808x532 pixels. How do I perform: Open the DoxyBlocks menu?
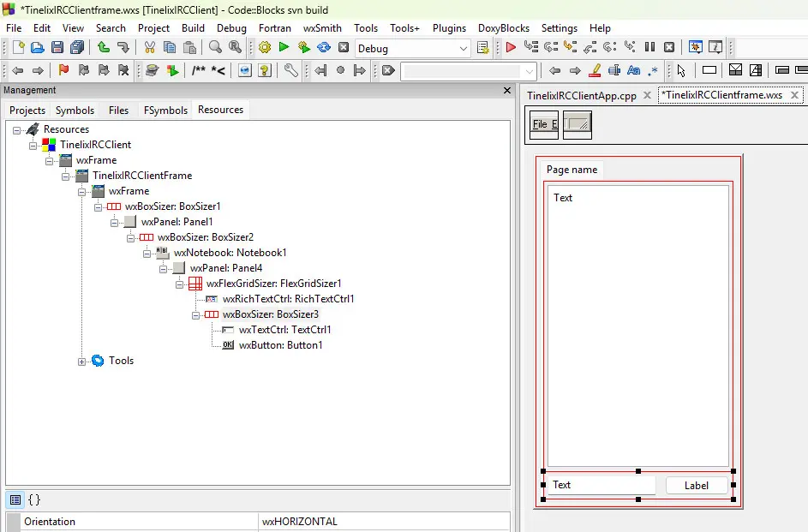[504, 27]
